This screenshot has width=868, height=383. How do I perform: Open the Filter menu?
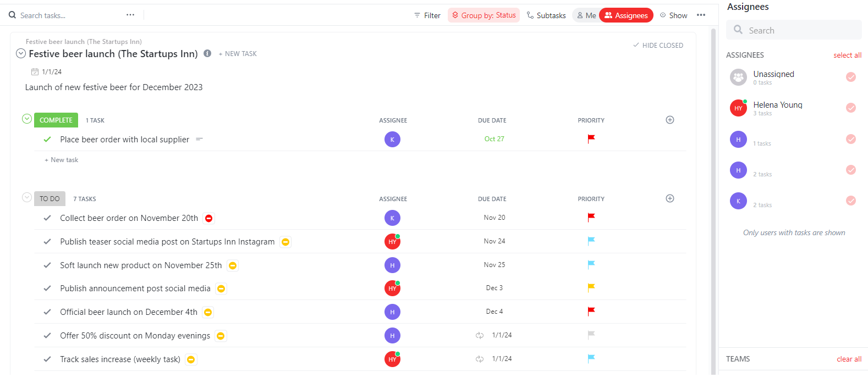[x=427, y=15]
